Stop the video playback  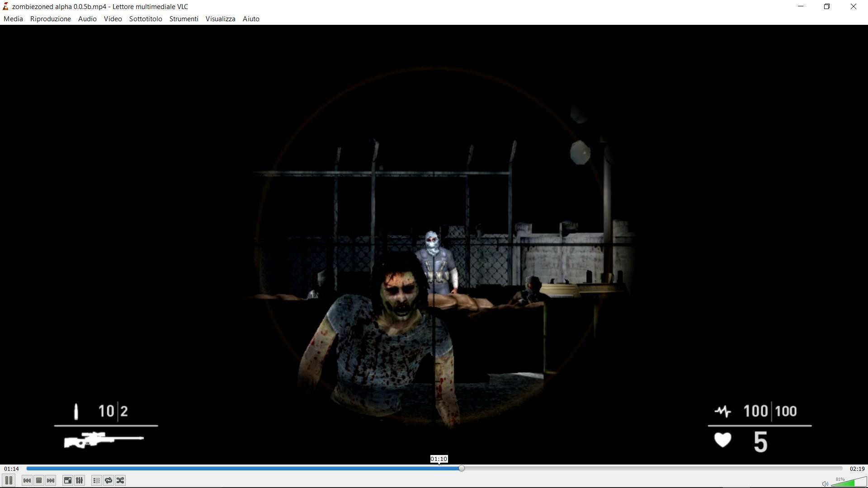39,480
